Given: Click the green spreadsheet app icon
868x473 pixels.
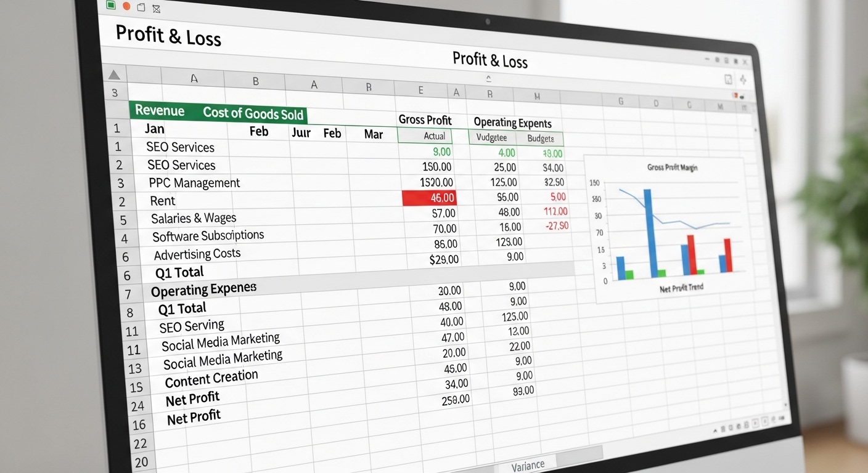Looking at the screenshot, I should 111,5.
